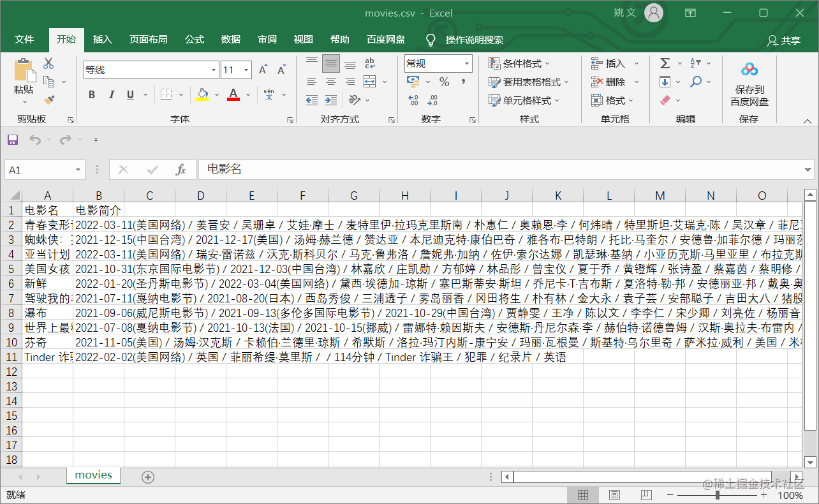Expand the 条件格式 menu
819x504 pixels.
coord(519,63)
